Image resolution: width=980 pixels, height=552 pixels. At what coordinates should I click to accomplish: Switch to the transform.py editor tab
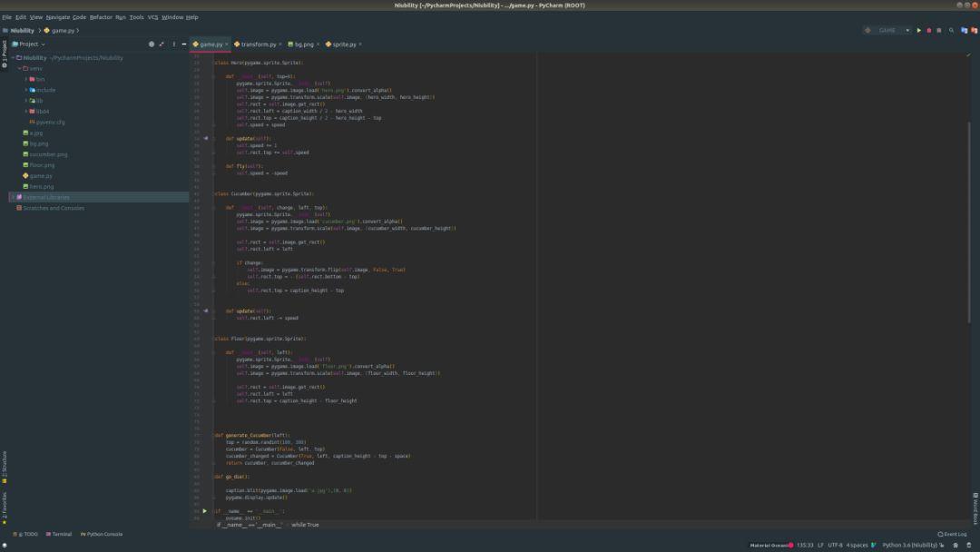(258, 44)
